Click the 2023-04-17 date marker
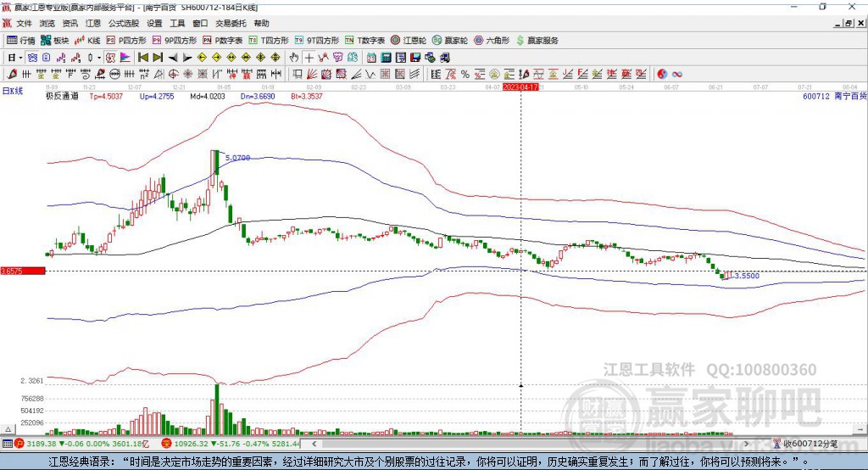 click(520, 87)
